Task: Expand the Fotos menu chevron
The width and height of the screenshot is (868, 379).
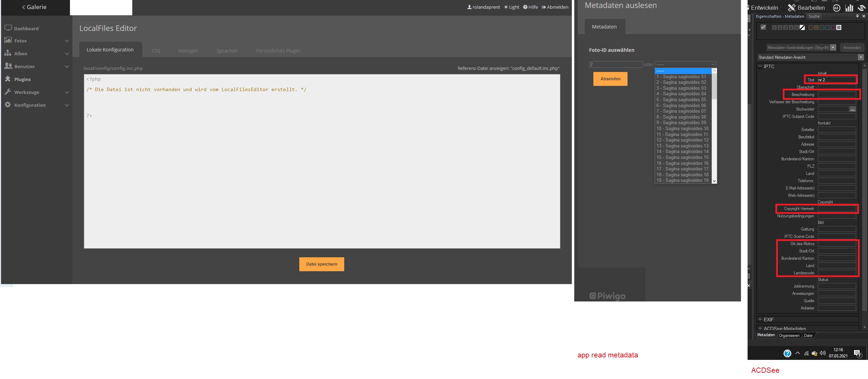Action: [67, 41]
